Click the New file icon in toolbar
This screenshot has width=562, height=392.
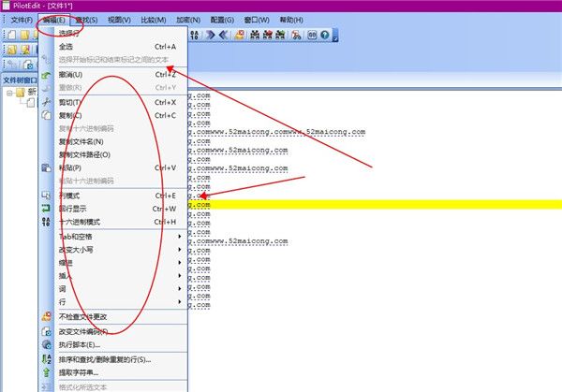point(11,36)
